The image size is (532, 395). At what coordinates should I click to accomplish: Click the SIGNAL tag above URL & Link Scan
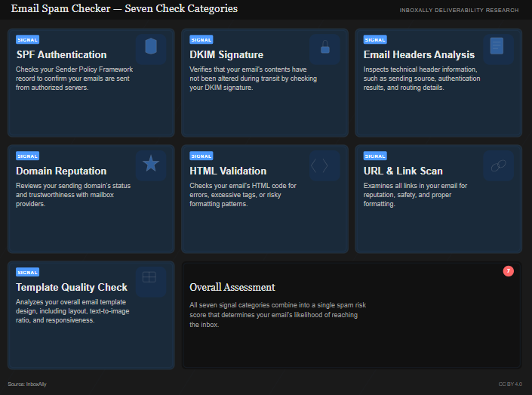[x=375, y=156]
